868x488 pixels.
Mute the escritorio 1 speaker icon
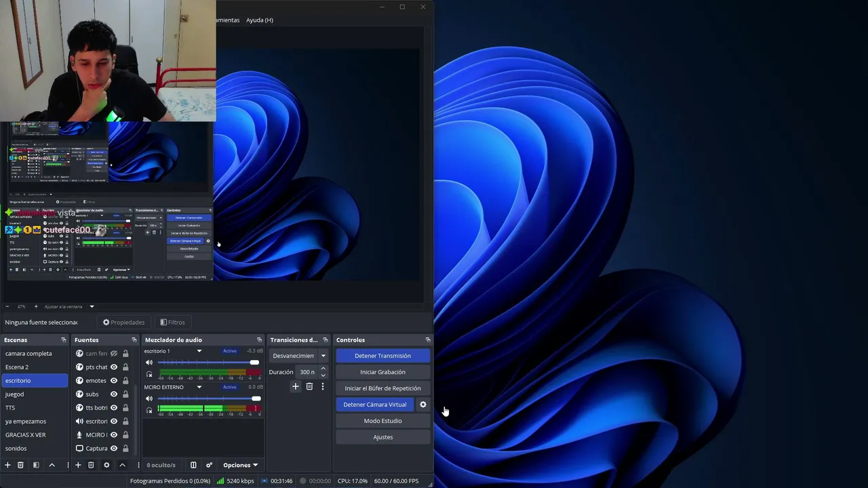pyautogui.click(x=149, y=363)
